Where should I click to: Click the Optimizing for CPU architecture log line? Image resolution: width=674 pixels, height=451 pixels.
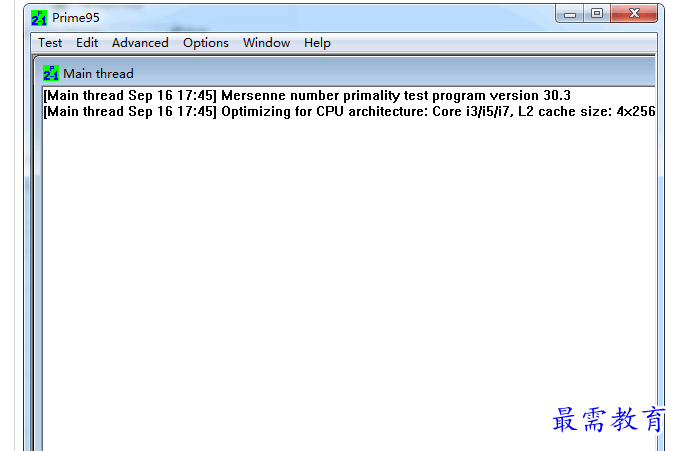tap(349, 112)
